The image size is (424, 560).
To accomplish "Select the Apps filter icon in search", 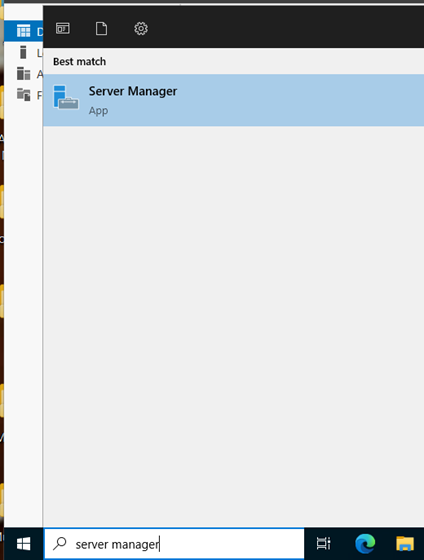I will (63, 28).
